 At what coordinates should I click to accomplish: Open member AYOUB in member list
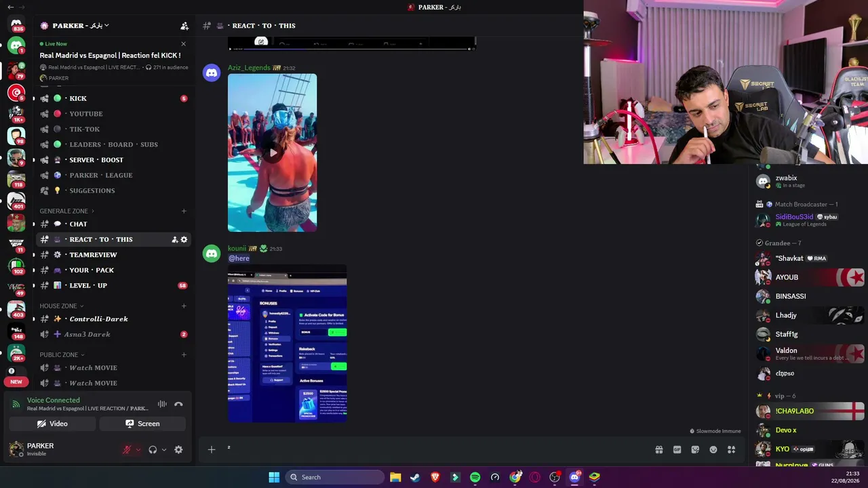(810, 277)
